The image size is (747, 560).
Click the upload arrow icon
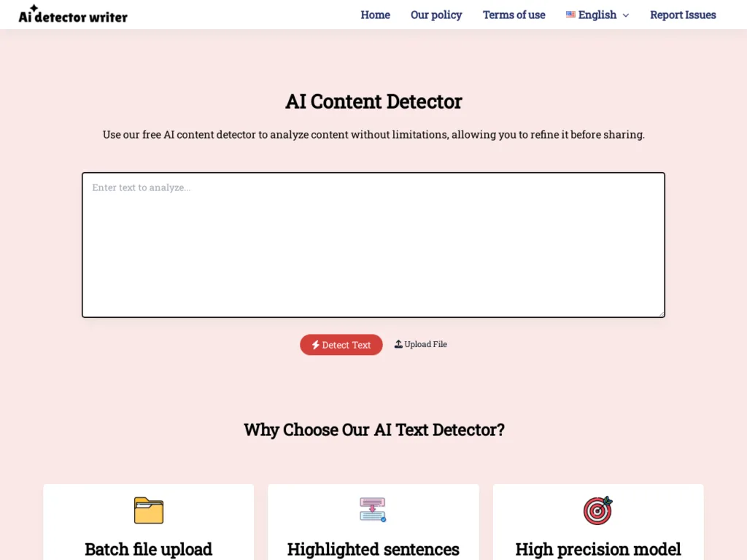click(398, 344)
